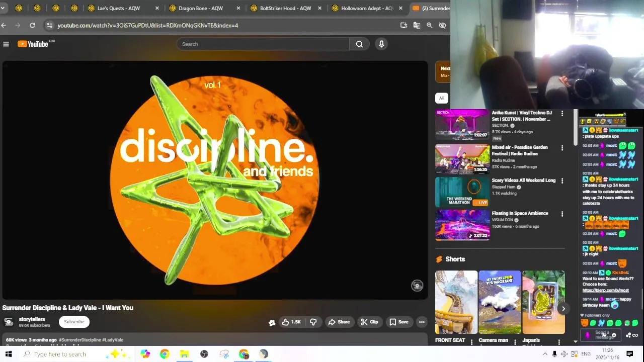Click the address bar URL

147,25
